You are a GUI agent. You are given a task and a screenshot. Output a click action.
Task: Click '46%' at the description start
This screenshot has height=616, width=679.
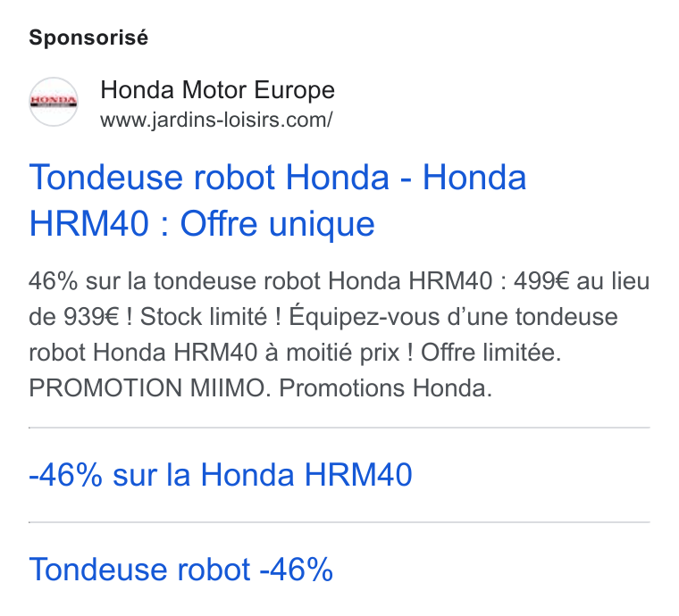(x=54, y=280)
